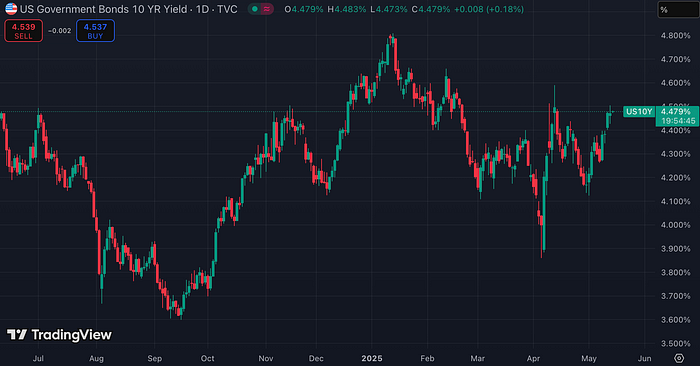
Task: Click the 4.479% current price label
Action: click(677, 112)
